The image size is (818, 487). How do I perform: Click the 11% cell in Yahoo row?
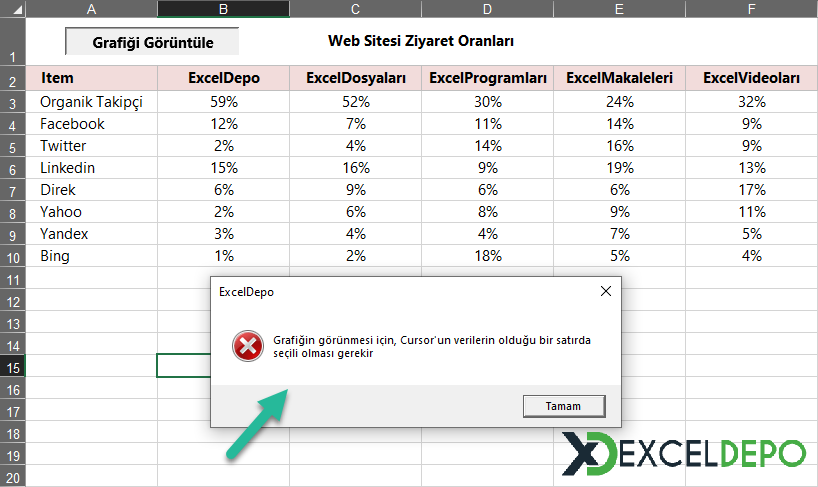[751, 212]
